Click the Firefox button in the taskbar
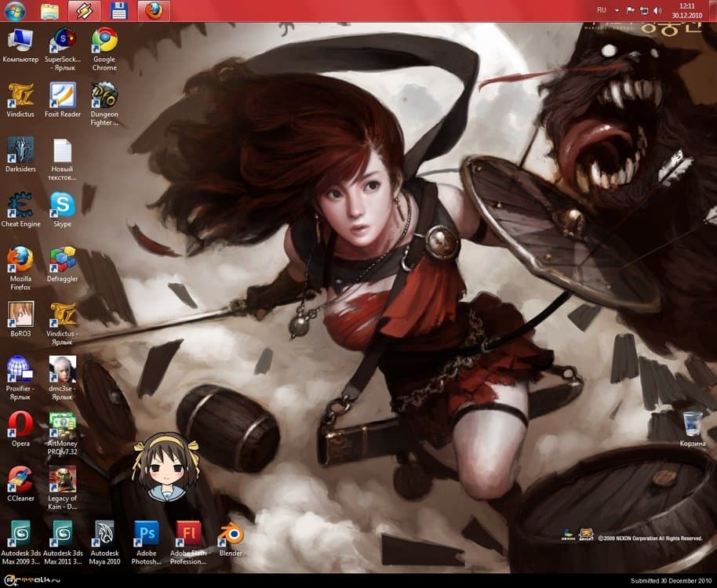This screenshot has width=717, height=588. [154, 11]
